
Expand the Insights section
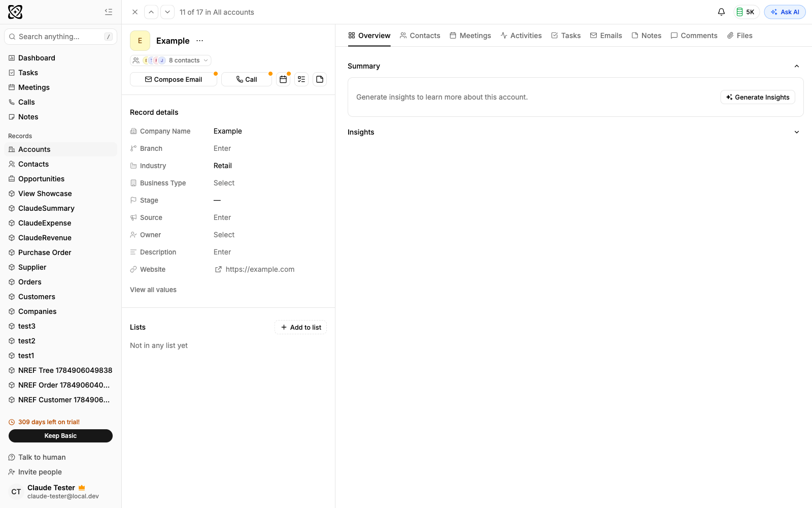pyautogui.click(x=797, y=132)
